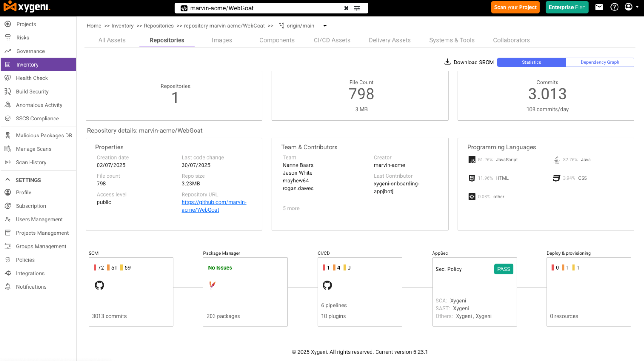Switch to Dependency Graph view

tap(600, 62)
